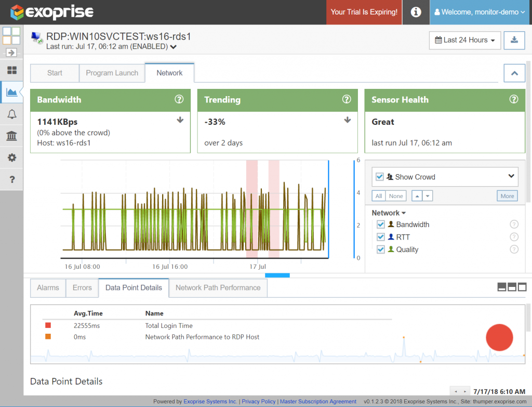Toggle the Show Crowd checkbox
Screen dimensions: 532x407
[x=380, y=177]
